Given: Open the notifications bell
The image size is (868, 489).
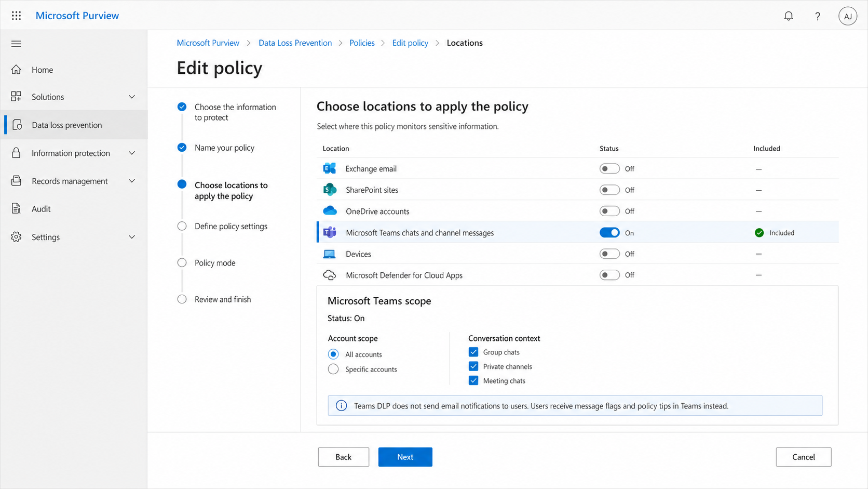Looking at the screenshot, I should 789,16.
